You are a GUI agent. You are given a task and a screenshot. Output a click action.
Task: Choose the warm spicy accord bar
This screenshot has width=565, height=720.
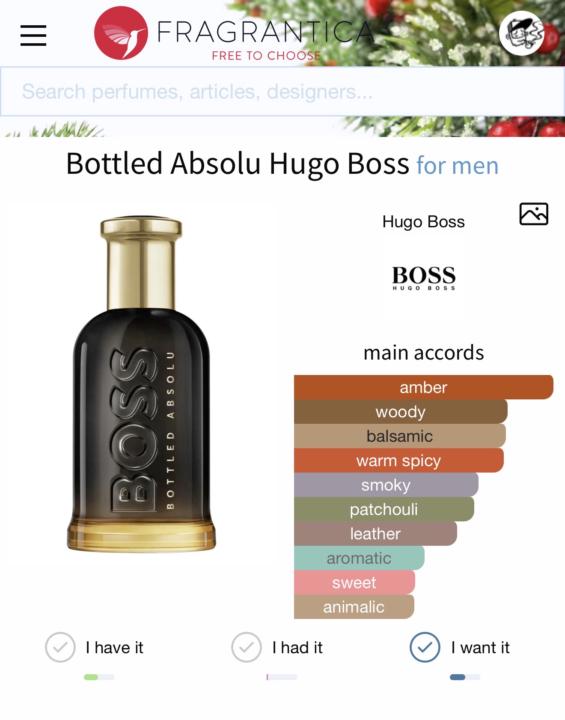point(399,460)
